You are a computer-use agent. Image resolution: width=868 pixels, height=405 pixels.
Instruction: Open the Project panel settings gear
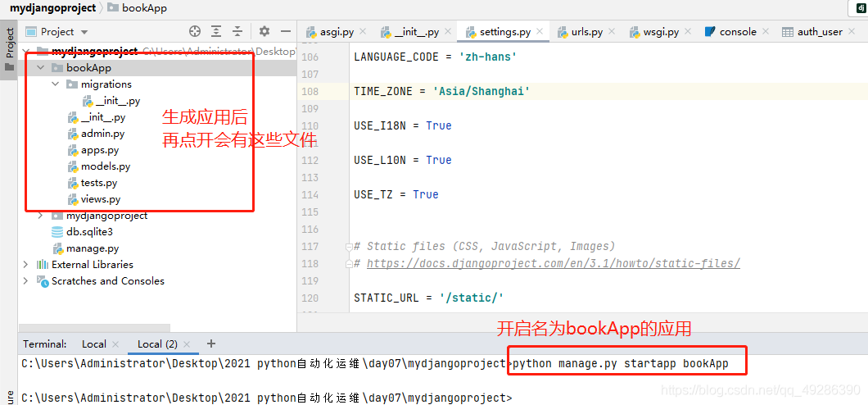click(x=264, y=32)
